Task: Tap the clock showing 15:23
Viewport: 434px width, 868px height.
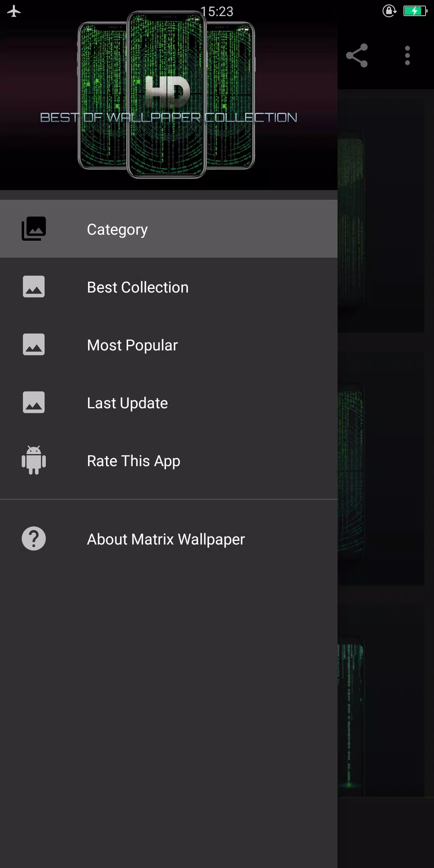Action: pos(217,11)
